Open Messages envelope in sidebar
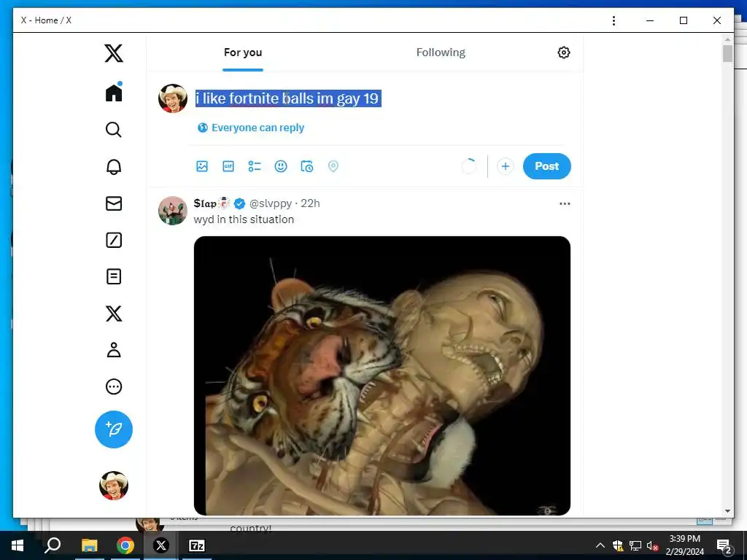747x560 pixels. [x=113, y=203]
